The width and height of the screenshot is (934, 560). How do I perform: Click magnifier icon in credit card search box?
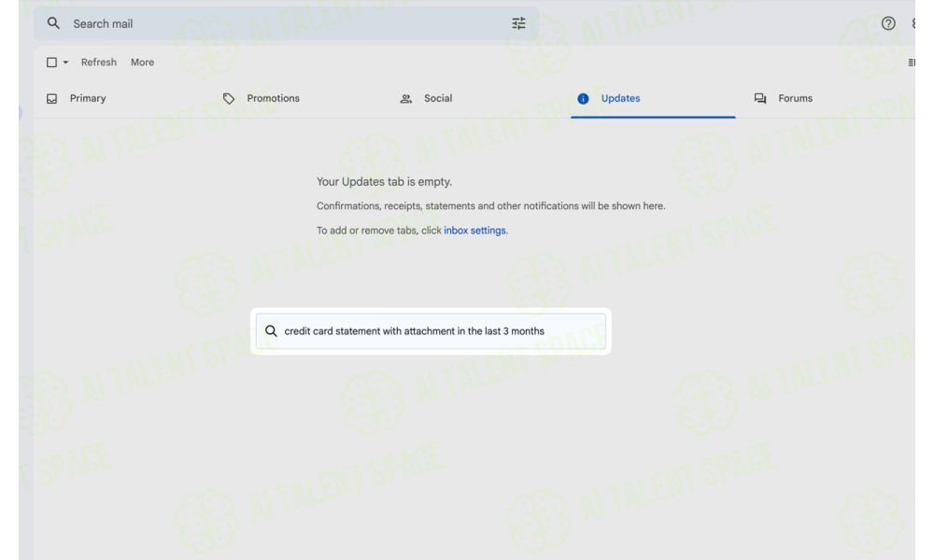(271, 331)
